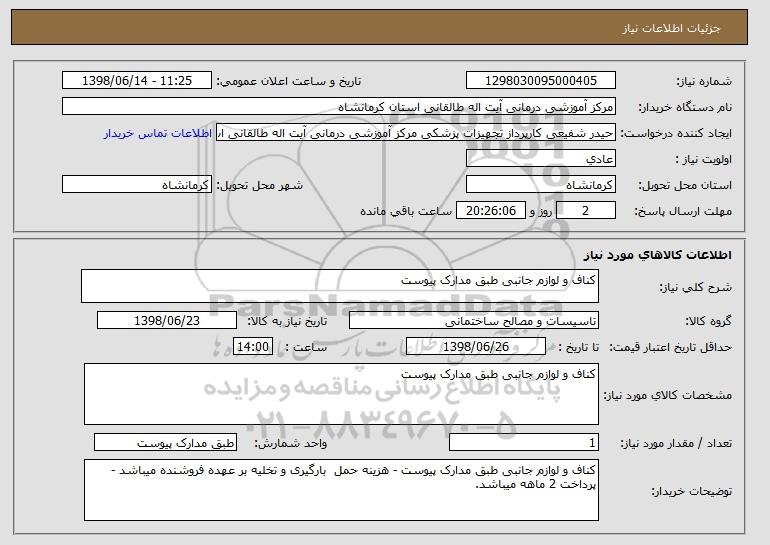Click the time field 14:00
Screen dimensions: 770x545
(x=253, y=347)
